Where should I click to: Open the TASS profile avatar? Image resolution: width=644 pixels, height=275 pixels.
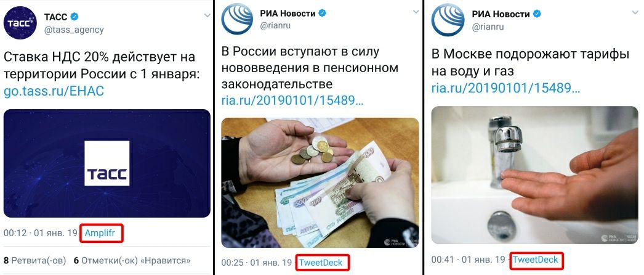[20, 23]
